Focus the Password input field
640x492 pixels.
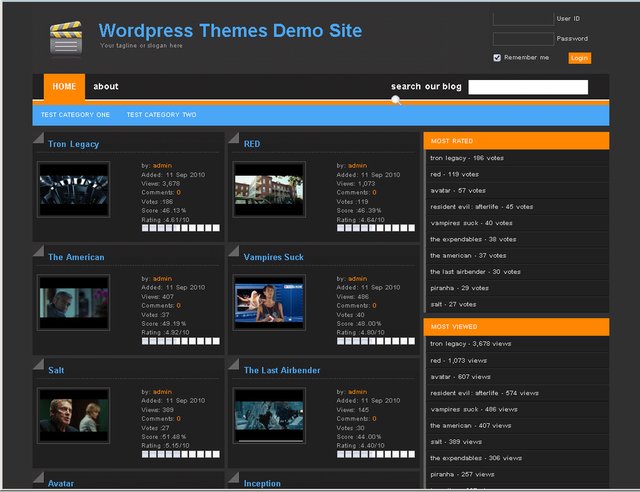[523, 39]
